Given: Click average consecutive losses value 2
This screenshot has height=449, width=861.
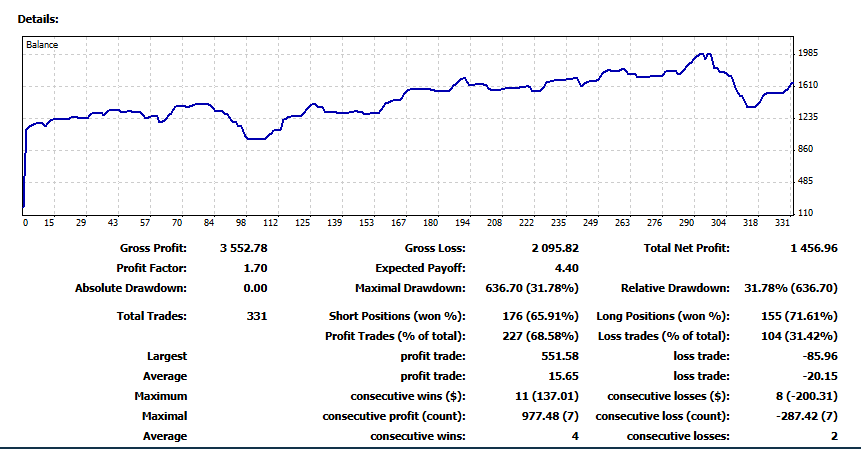Looking at the screenshot, I should tap(834, 436).
